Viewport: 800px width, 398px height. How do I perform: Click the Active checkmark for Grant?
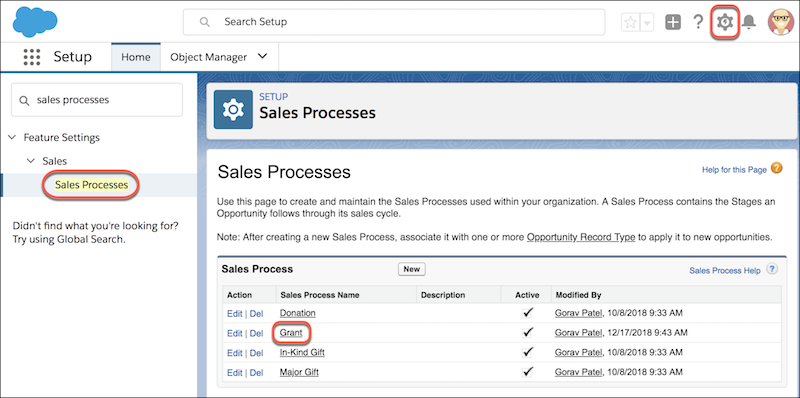[528, 333]
